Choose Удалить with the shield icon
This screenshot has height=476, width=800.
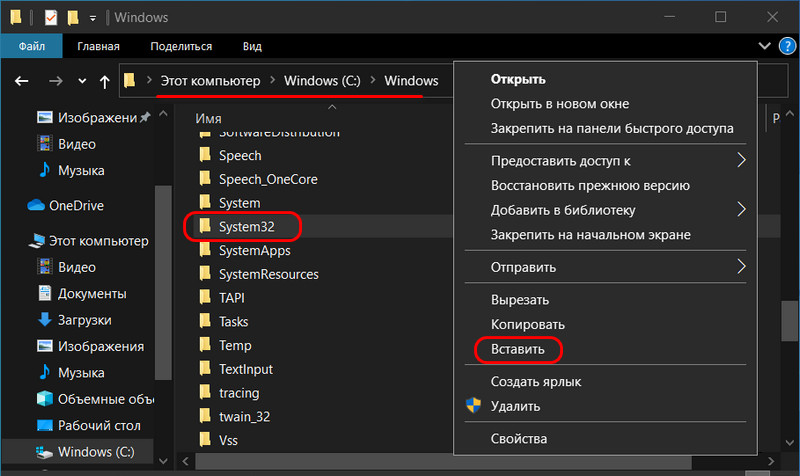pyautogui.click(x=605, y=406)
